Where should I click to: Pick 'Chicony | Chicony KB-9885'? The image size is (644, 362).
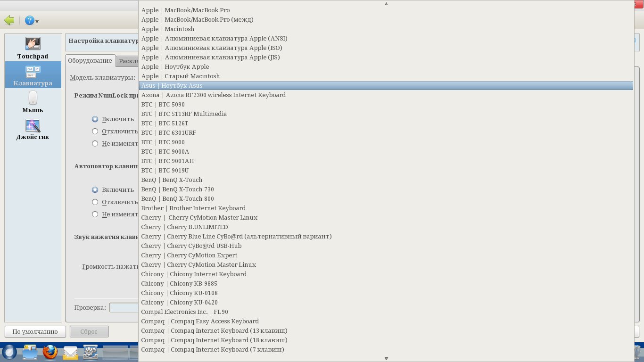tap(386, 284)
